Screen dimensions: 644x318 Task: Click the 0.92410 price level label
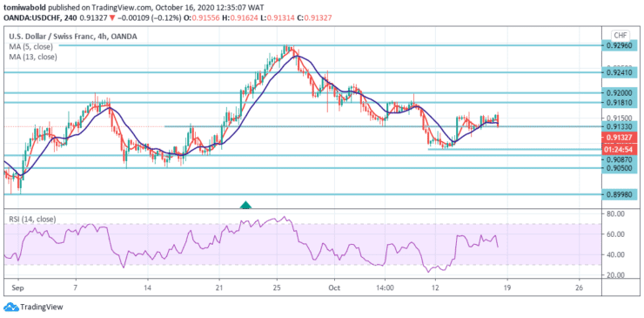620,72
